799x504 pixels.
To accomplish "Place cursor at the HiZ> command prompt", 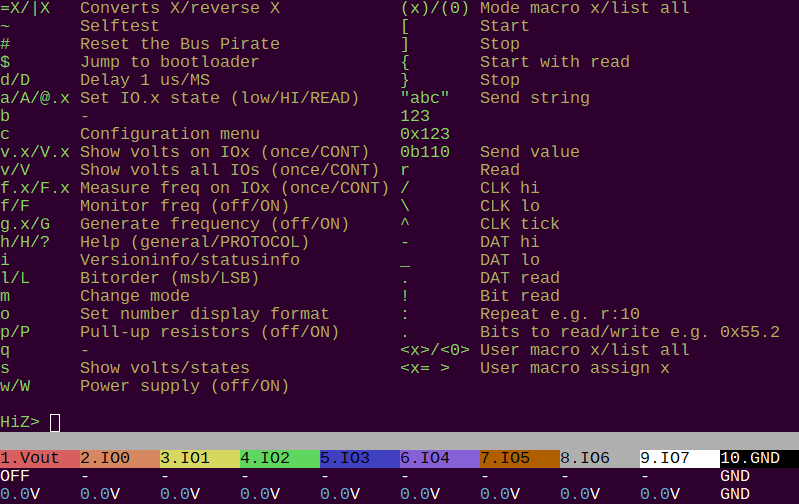I will coord(55,422).
